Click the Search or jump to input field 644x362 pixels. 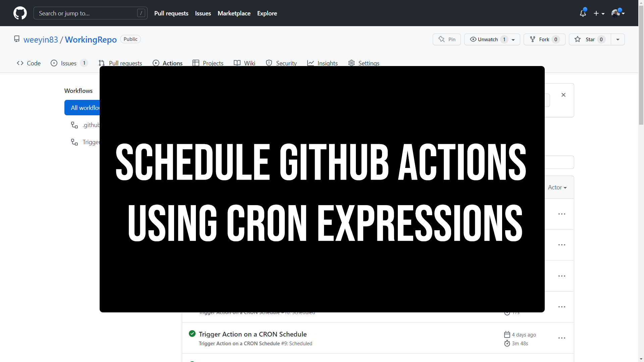[91, 13]
